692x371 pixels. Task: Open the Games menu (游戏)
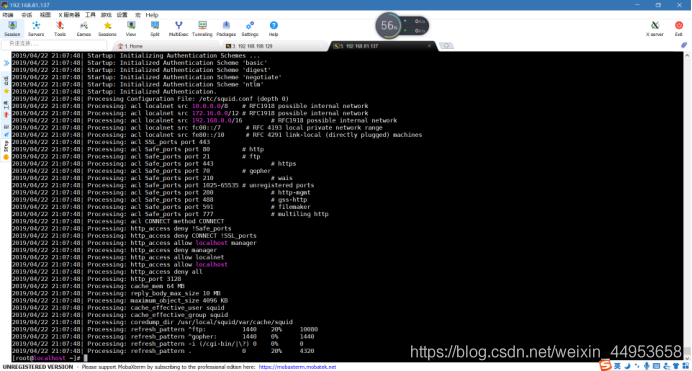pyautogui.click(x=106, y=15)
